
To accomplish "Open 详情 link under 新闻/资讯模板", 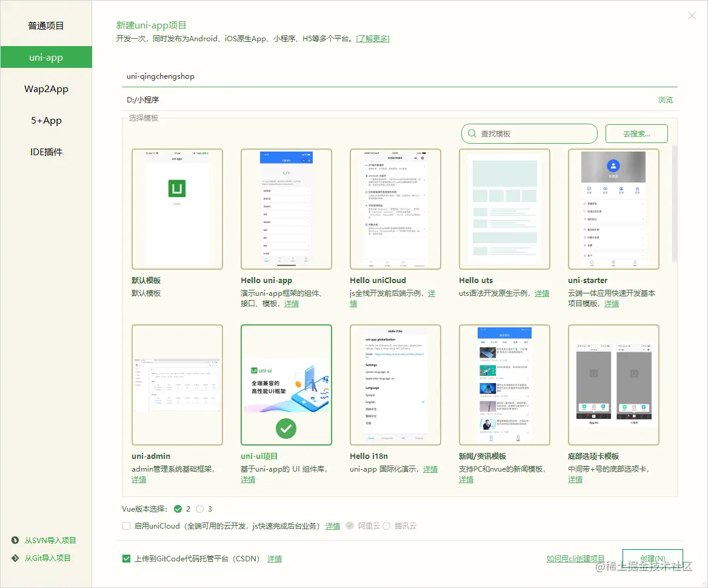I will pos(466,479).
